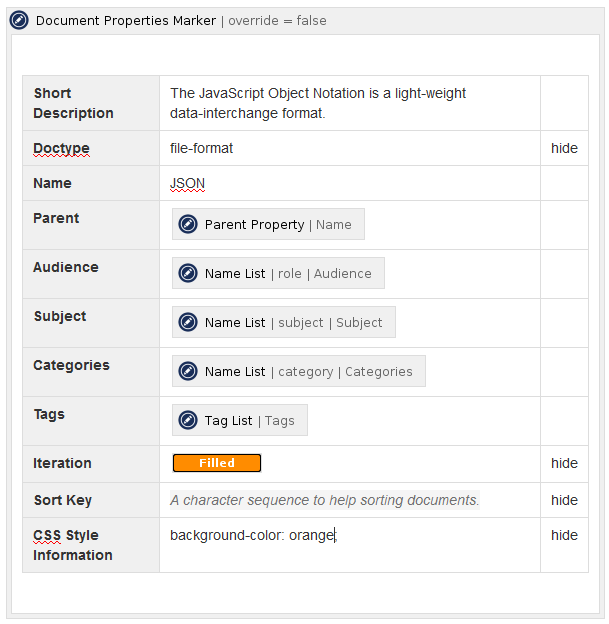Viewport: 609px width, 624px height.
Task: Click the Short Description text cell
Action: 318,103
